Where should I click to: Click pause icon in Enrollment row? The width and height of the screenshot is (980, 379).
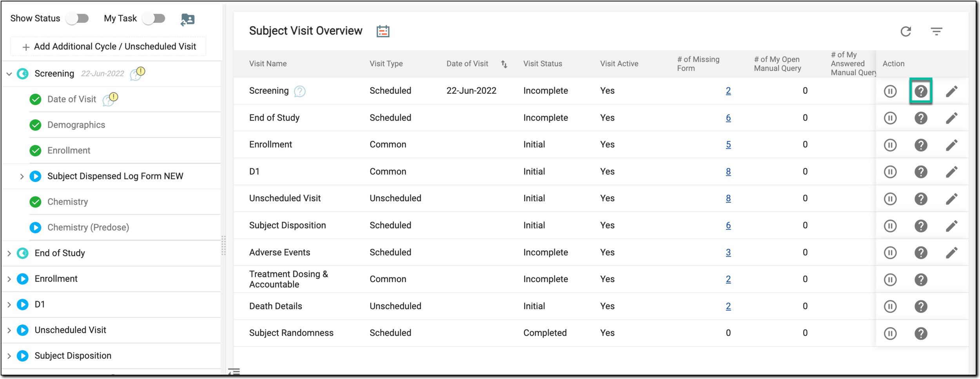coord(890,145)
